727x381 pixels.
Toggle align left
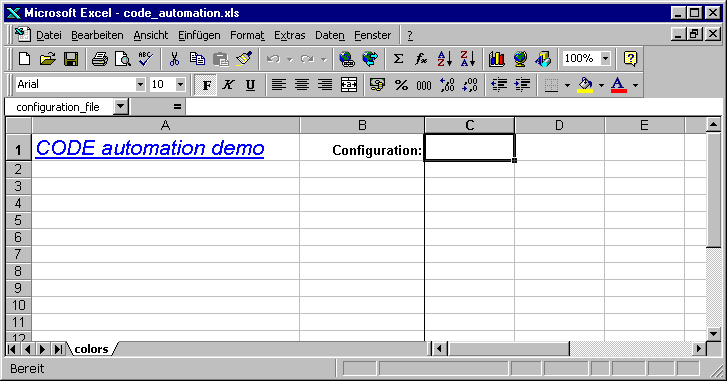click(279, 85)
